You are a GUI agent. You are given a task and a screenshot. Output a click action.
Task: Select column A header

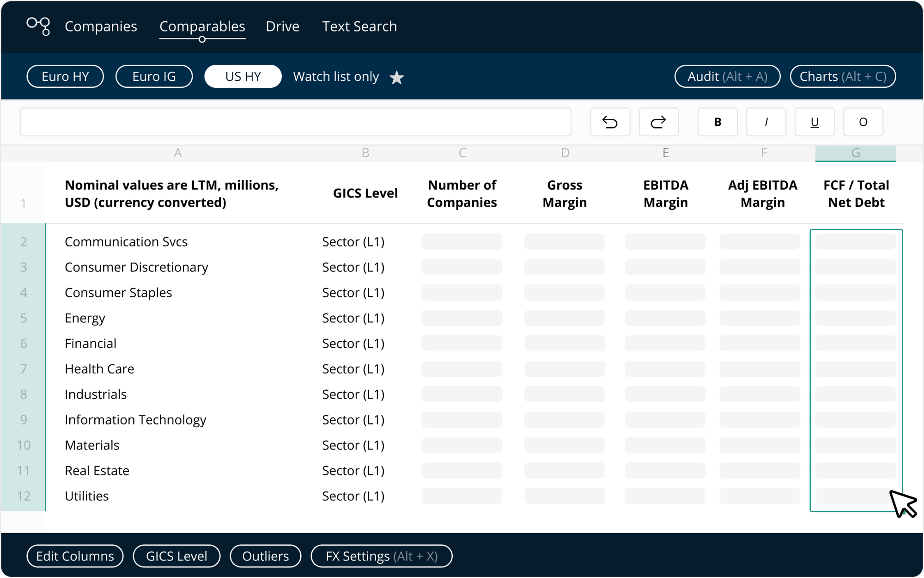pos(178,153)
